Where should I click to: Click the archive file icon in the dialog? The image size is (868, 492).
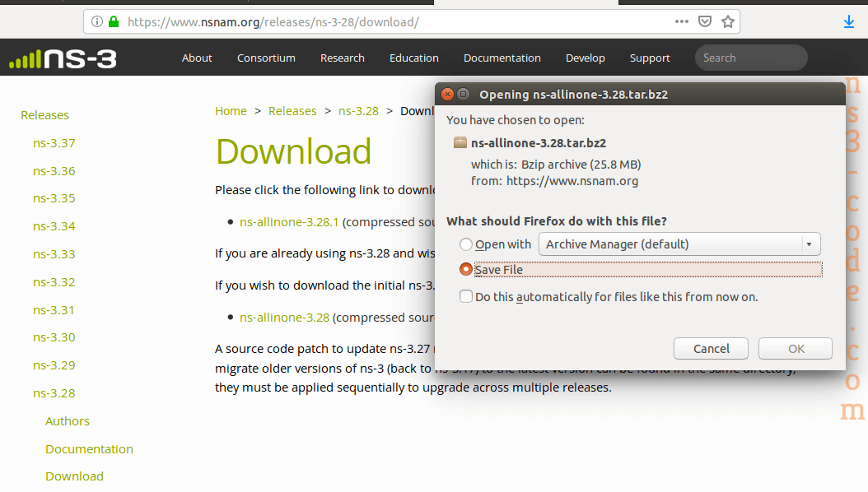460,142
